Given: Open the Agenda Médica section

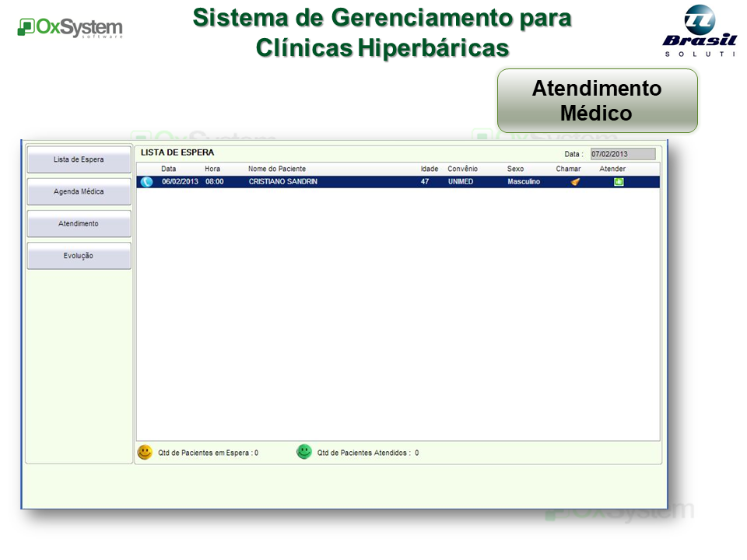Looking at the screenshot, I should [x=79, y=192].
